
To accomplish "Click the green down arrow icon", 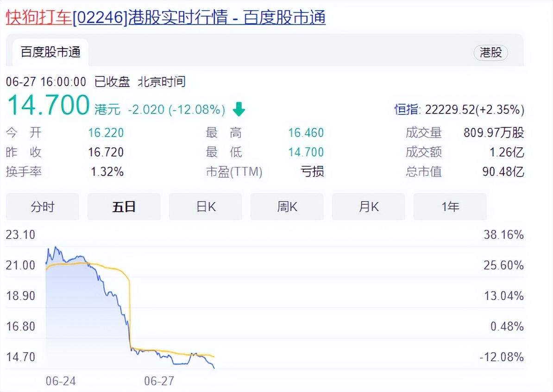I will tap(239, 109).
